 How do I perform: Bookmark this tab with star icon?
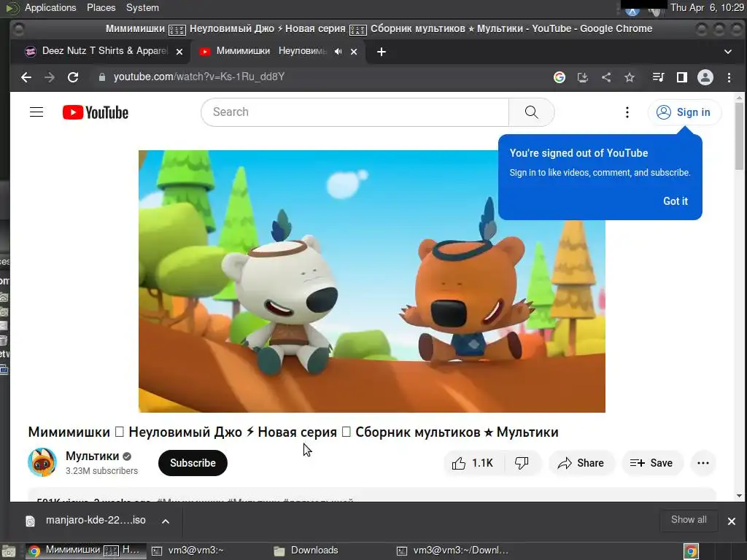pos(630,77)
